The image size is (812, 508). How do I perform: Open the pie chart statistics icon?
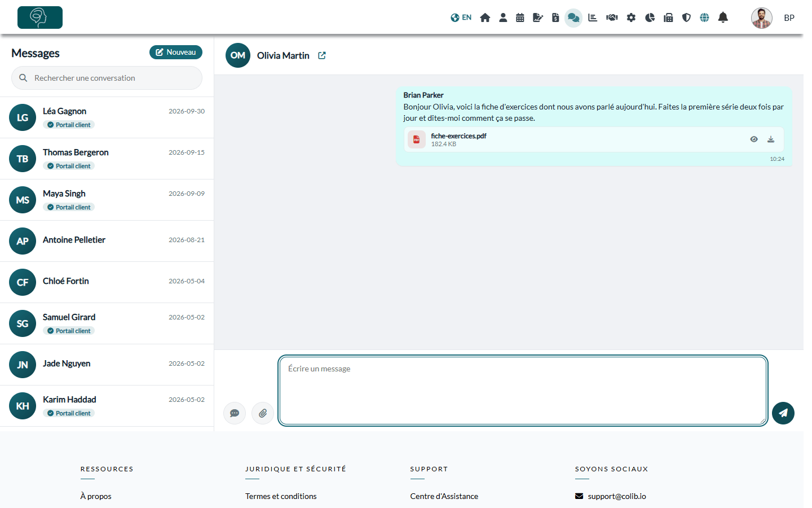coord(650,17)
